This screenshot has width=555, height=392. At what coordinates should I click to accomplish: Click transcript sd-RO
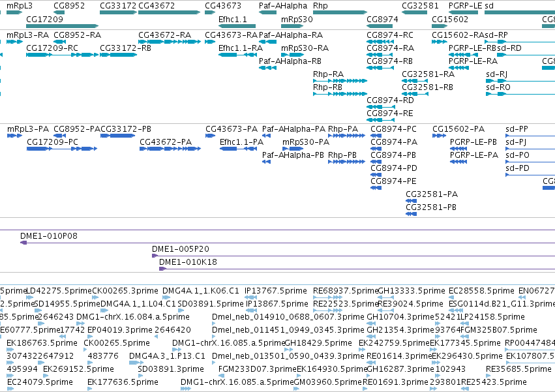pyautogui.click(x=498, y=87)
